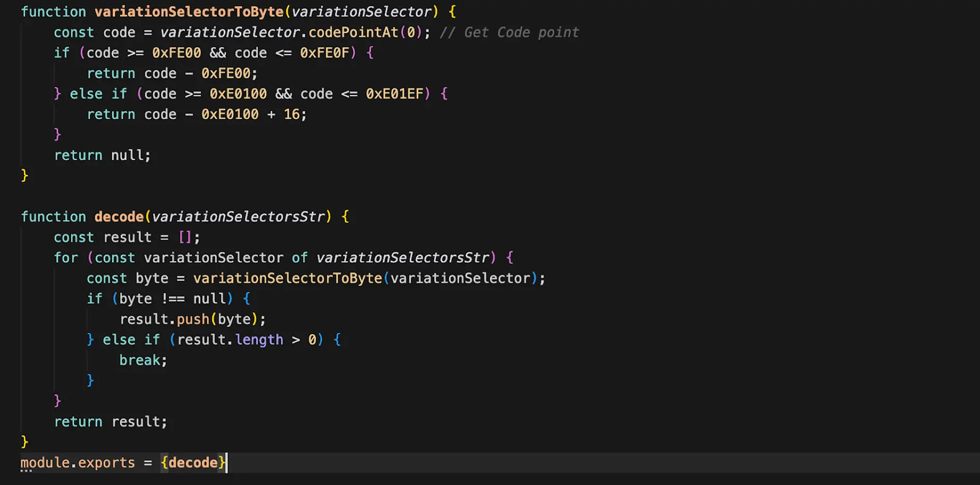This screenshot has height=485, width=980.
Task: Select the decode function name
Action: 119,217
